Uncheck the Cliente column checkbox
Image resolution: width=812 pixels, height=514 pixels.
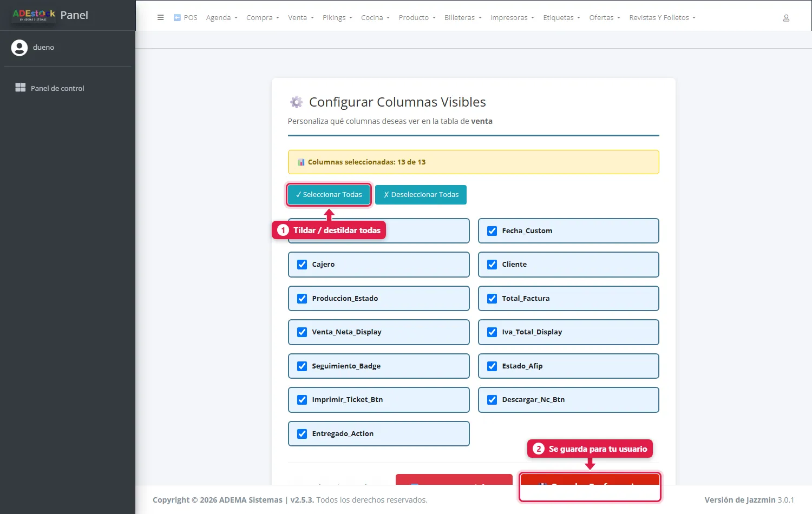(492, 265)
